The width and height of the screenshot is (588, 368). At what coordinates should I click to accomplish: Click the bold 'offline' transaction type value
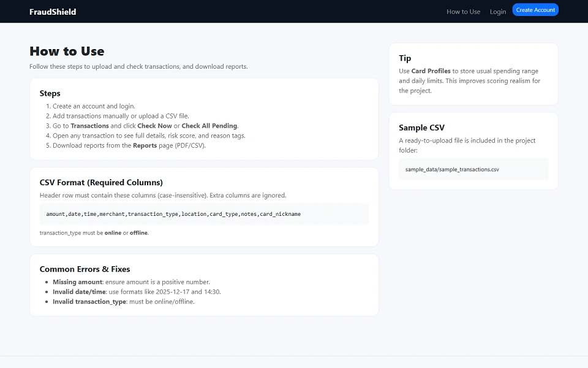[139, 233]
